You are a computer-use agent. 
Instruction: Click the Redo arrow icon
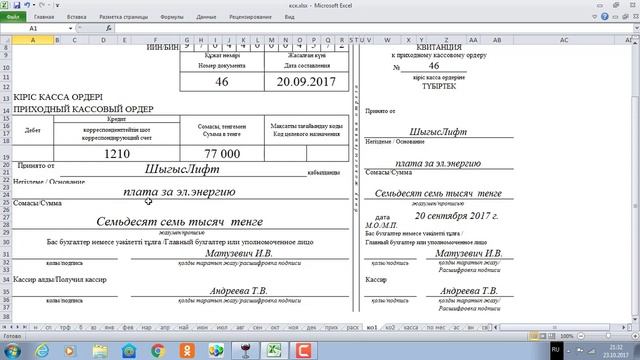pos(42,5)
